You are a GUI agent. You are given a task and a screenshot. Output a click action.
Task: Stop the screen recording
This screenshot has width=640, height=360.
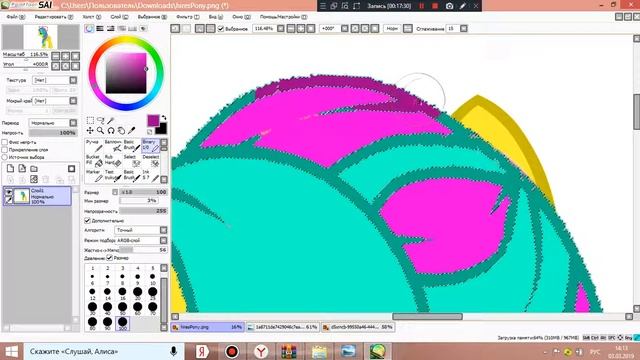[435, 6]
